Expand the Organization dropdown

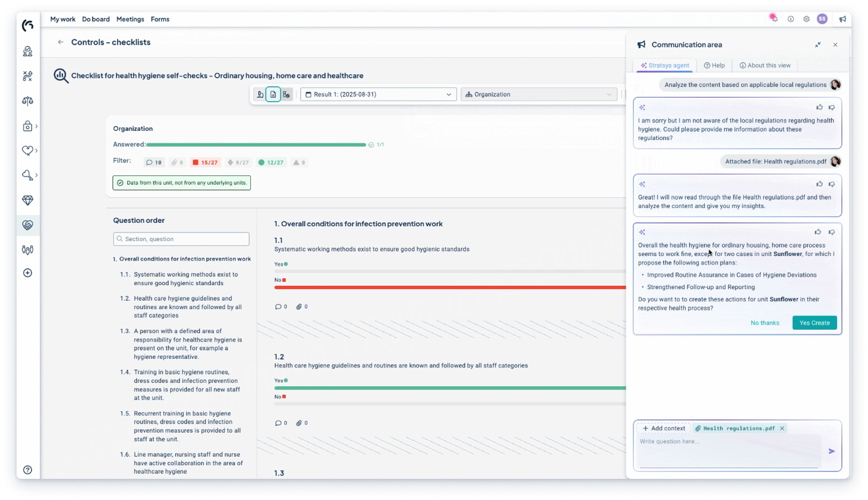point(539,94)
